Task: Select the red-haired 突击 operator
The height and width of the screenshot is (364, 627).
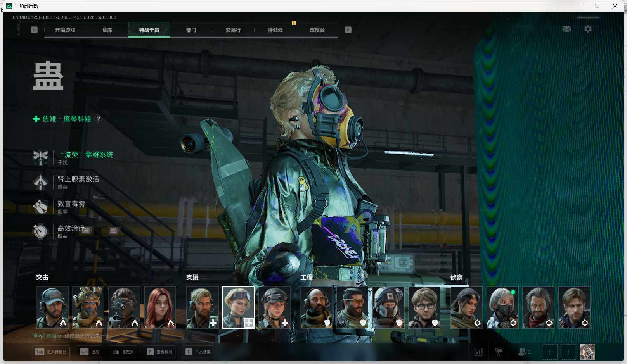Action: click(160, 307)
